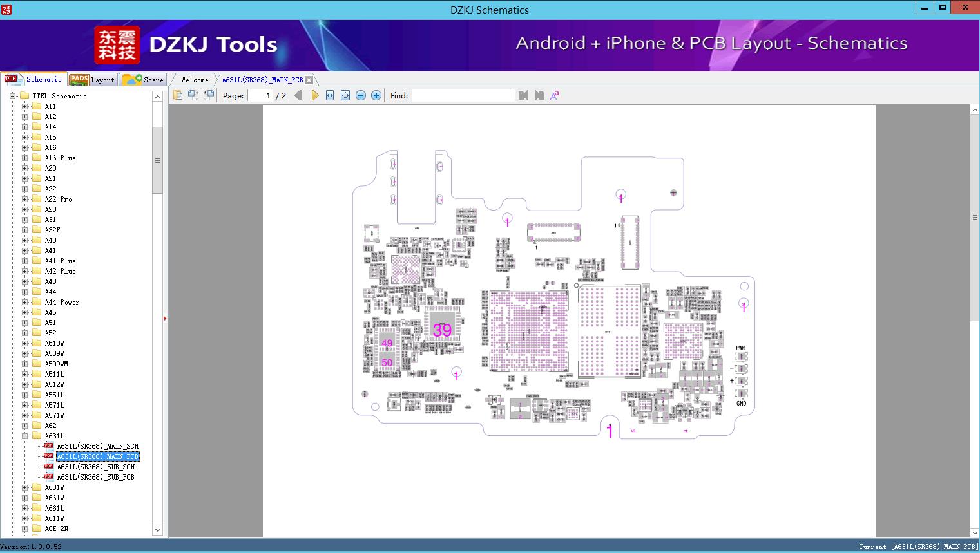Image resolution: width=980 pixels, height=553 pixels.
Task: Click the DZKJ logo in the banner
Action: (117, 44)
